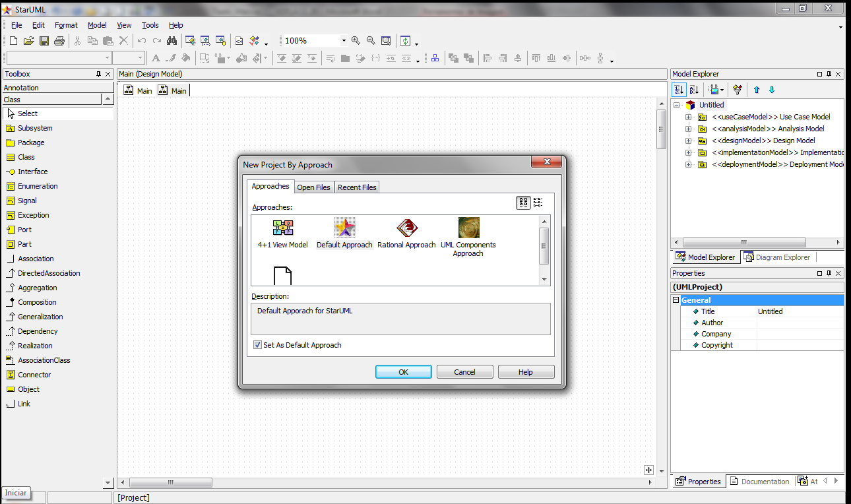This screenshot has height=504, width=851.
Task: Select the Subsystem tool in Toolbox
Action: coord(35,128)
